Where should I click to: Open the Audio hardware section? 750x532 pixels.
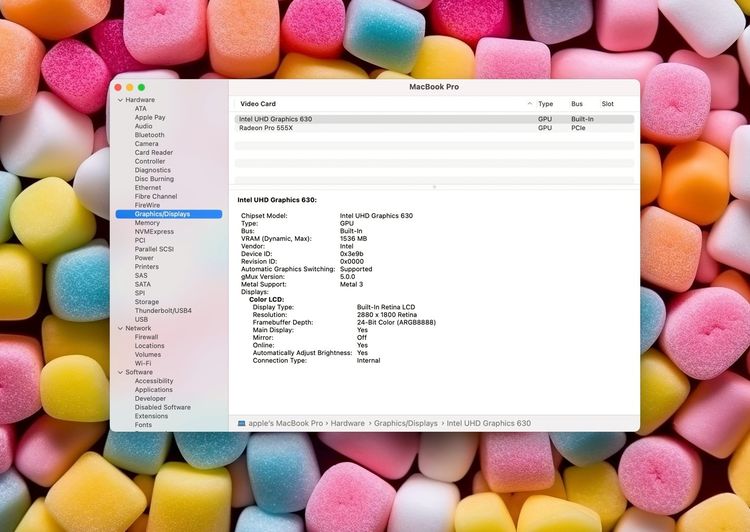click(x=143, y=126)
